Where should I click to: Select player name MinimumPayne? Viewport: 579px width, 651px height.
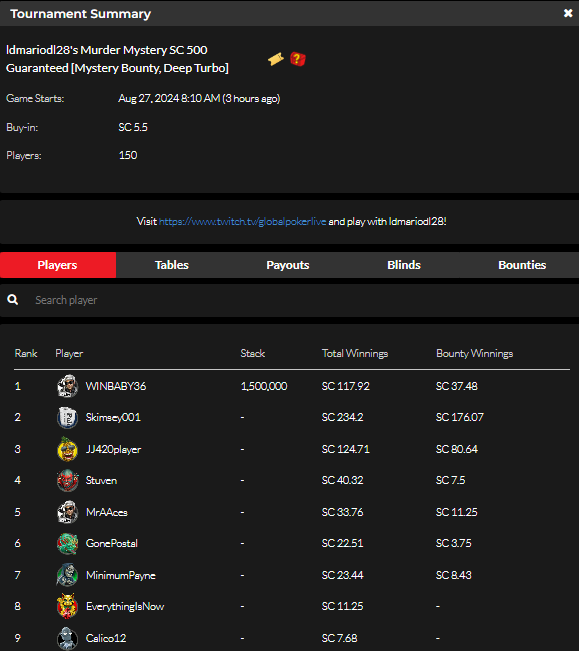(x=121, y=575)
